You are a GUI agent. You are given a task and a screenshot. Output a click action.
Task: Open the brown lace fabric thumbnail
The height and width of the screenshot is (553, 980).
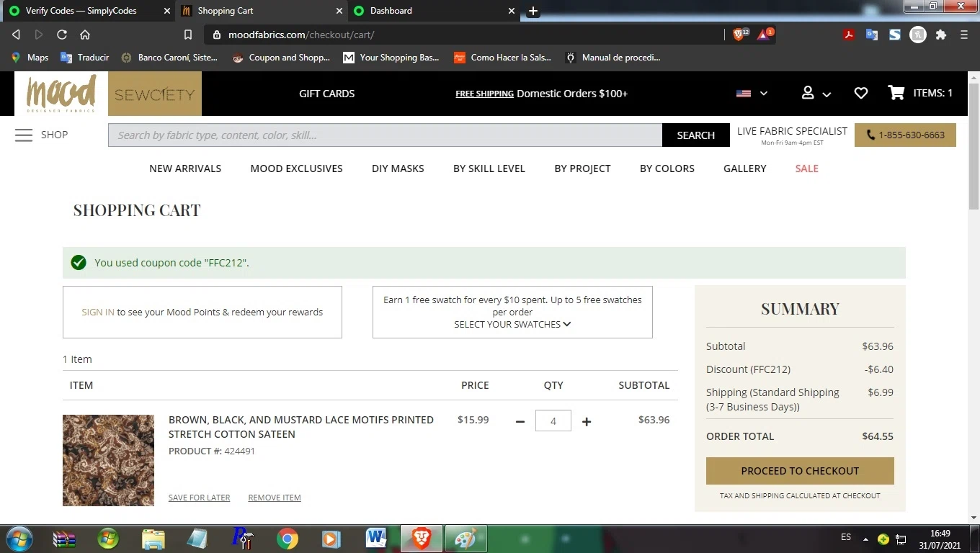click(108, 460)
